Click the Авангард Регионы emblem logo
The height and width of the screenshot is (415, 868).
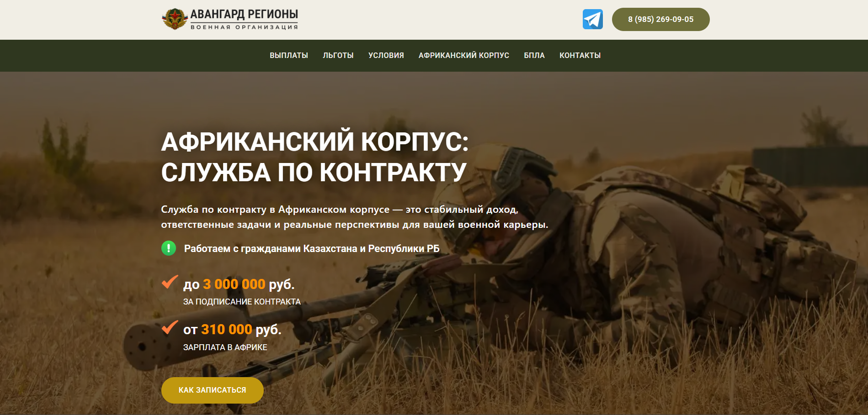[x=175, y=19]
